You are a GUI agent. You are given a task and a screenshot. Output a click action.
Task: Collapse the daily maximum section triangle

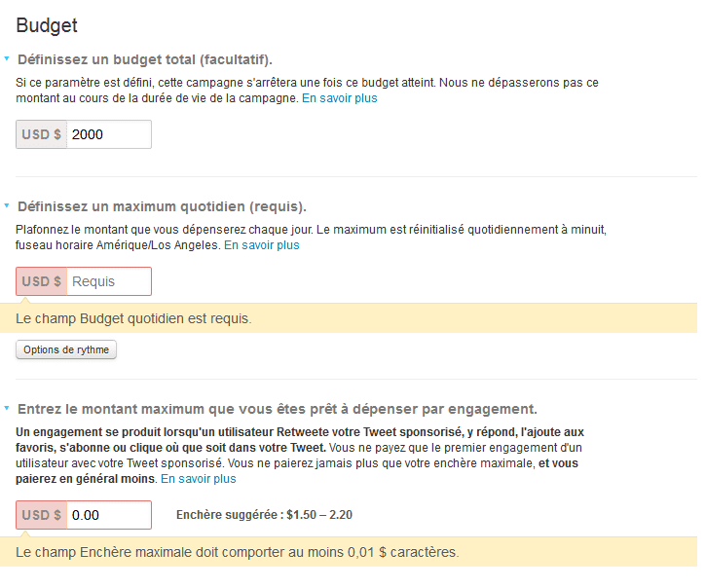pyautogui.click(x=7, y=205)
